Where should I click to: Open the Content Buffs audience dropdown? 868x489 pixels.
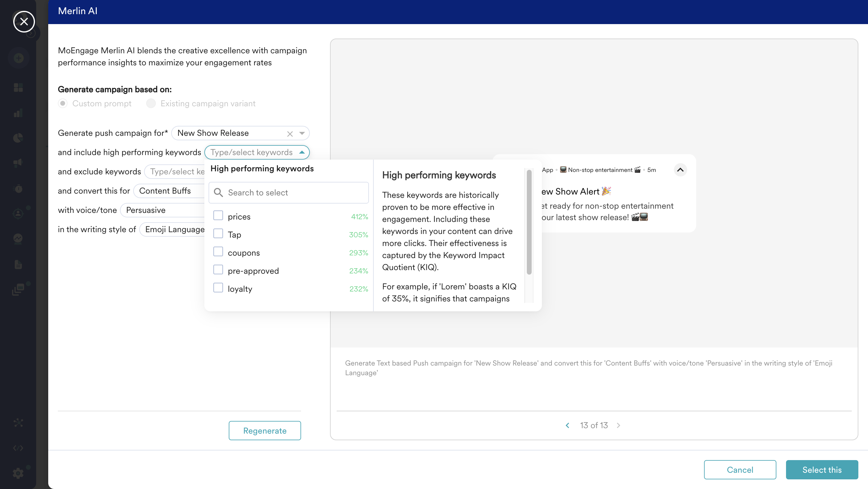(169, 191)
